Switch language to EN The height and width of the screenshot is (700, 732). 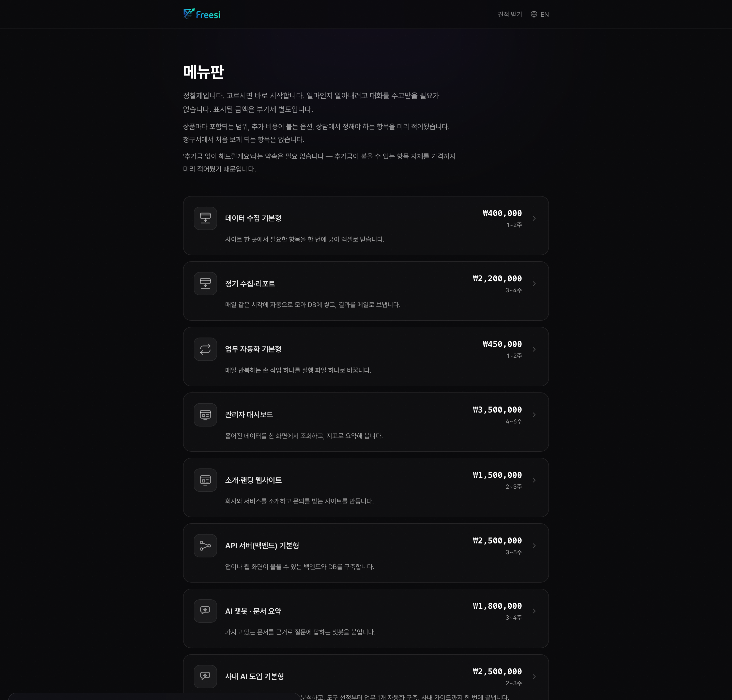[544, 14]
